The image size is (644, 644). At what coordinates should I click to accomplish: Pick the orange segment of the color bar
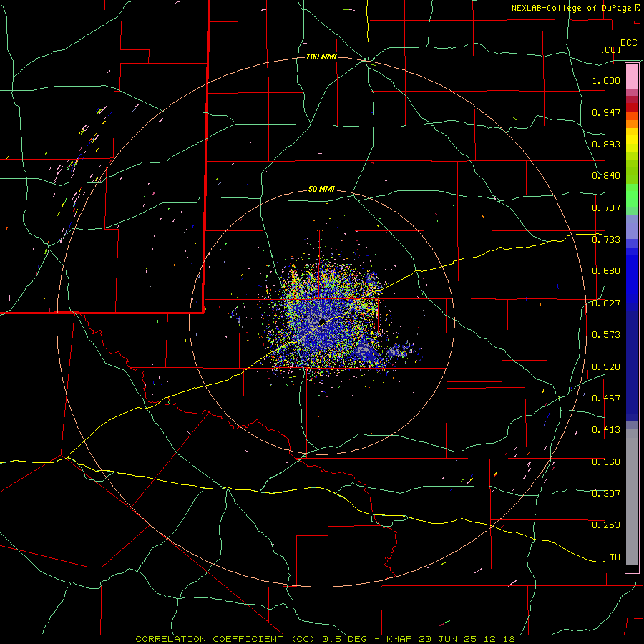pyautogui.click(x=632, y=124)
